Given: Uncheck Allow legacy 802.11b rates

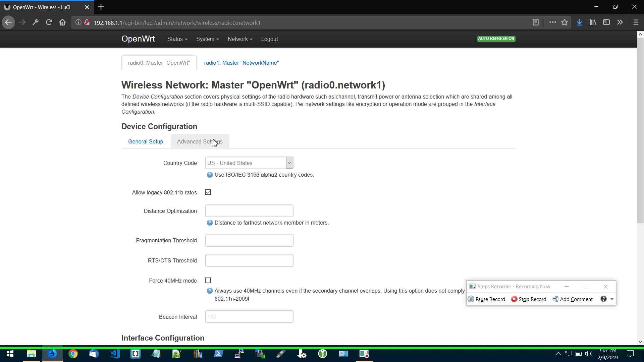Looking at the screenshot, I should coord(208,192).
